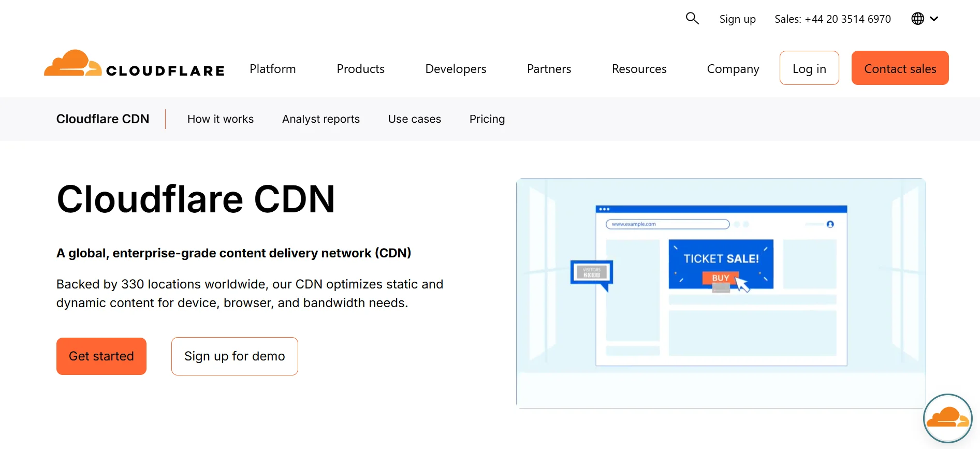The height and width of the screenshot is (449, 980).
Task: Go to Use cases section
Action: 415,119
